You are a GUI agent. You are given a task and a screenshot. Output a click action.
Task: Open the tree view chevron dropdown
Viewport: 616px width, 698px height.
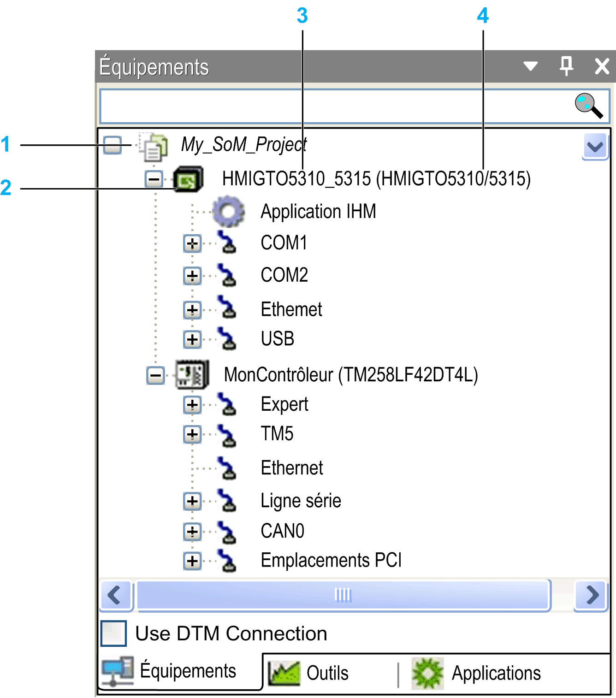[595, 147]
